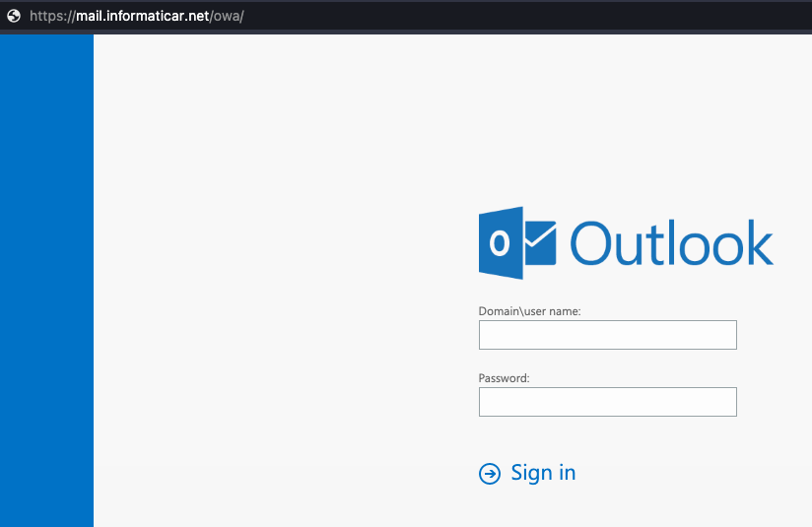
Task: Select the URL mail.informaticar.net/owa/ in address bar
Action: [137, 16]
